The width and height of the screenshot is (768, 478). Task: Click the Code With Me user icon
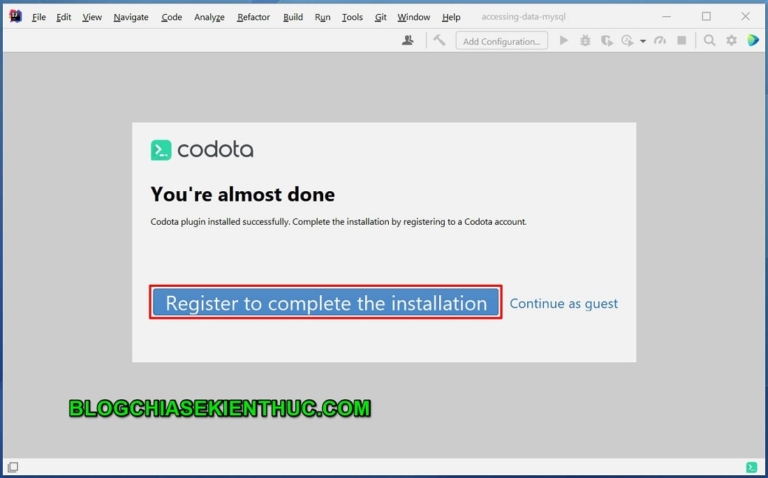408,41
